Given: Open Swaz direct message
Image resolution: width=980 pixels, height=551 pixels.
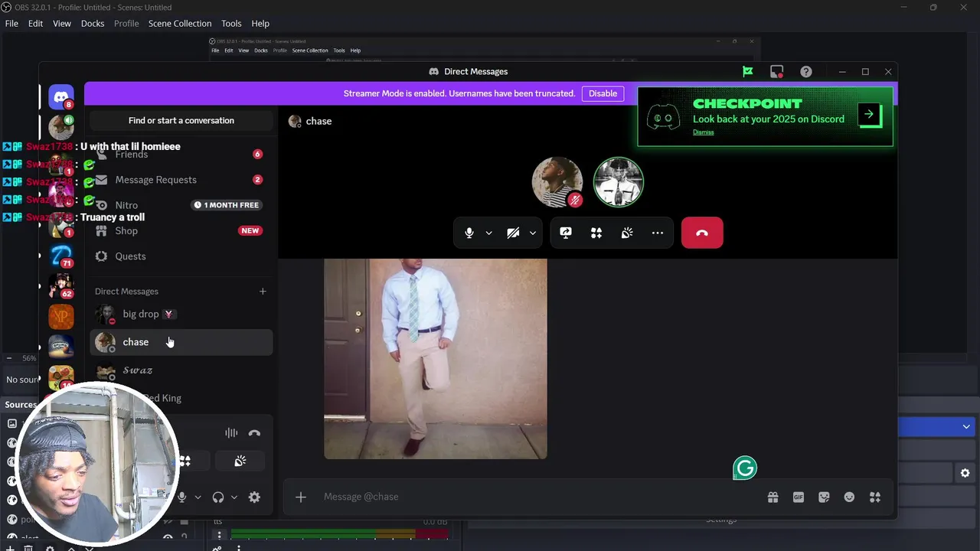Looking at the screenshot, I should (181, 370).
